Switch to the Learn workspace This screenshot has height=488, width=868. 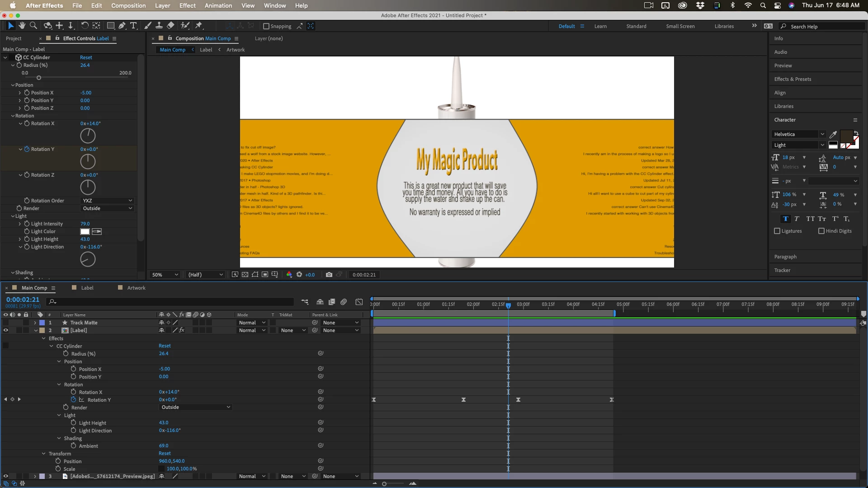click(600, 26)
